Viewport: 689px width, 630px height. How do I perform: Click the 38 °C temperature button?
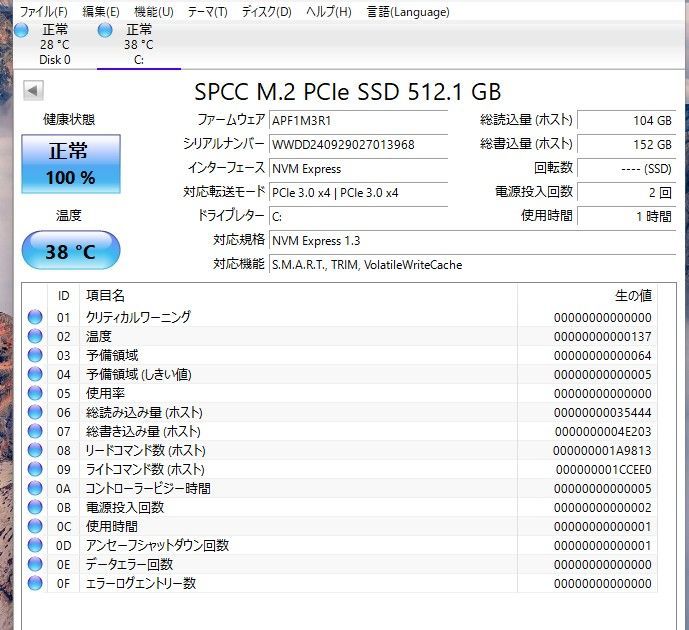pyautogui.click(x=71, y=250)
